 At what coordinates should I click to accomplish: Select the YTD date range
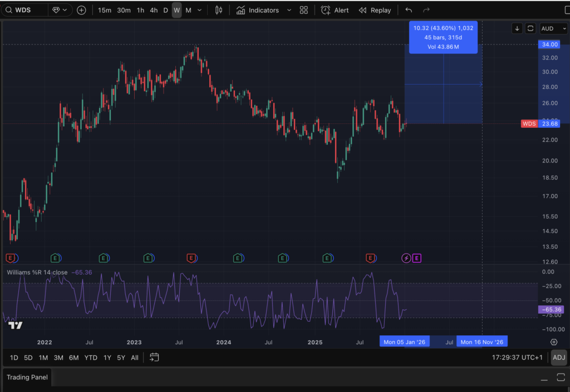(91, 358)
